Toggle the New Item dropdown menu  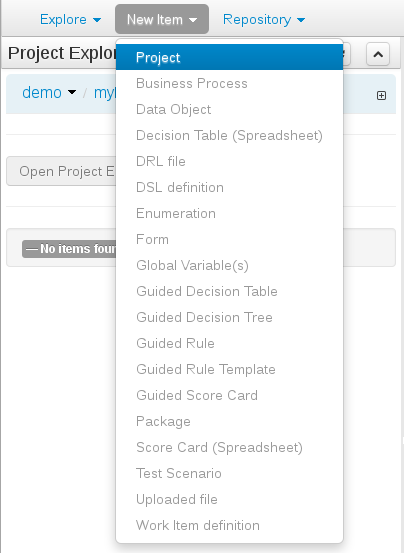pos(162,19)
